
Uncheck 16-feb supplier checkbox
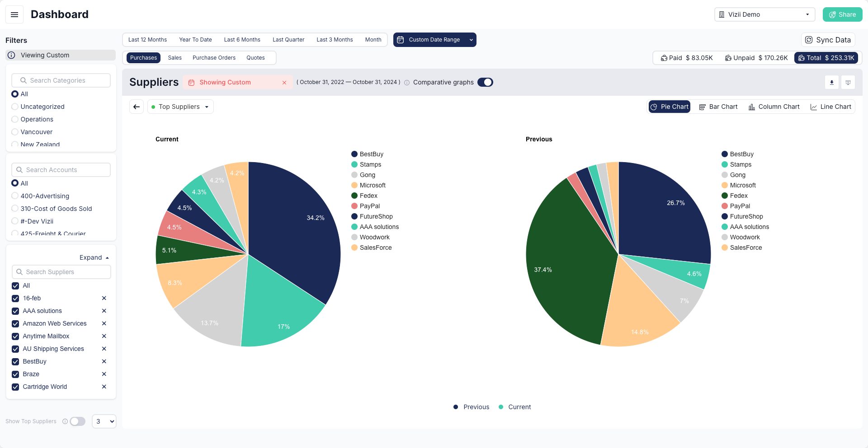(x=15, y=299)
